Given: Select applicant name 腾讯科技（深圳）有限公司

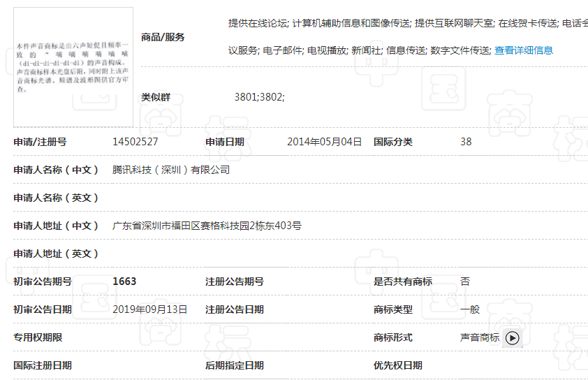Looking at the screenshot, I should (171, 170).
